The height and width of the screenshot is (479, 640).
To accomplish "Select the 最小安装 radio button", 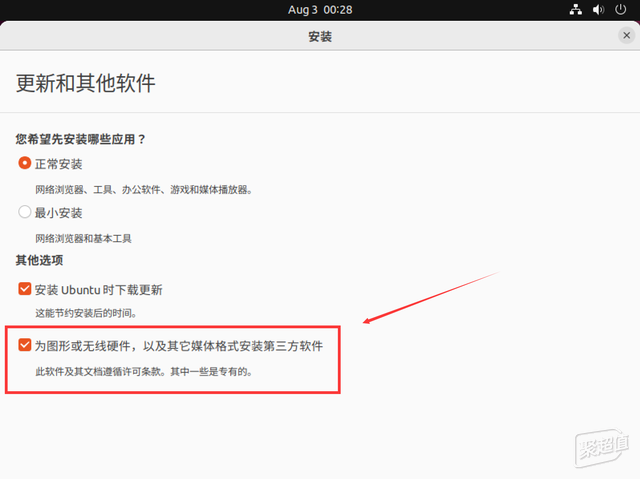I will click(24, 212).
